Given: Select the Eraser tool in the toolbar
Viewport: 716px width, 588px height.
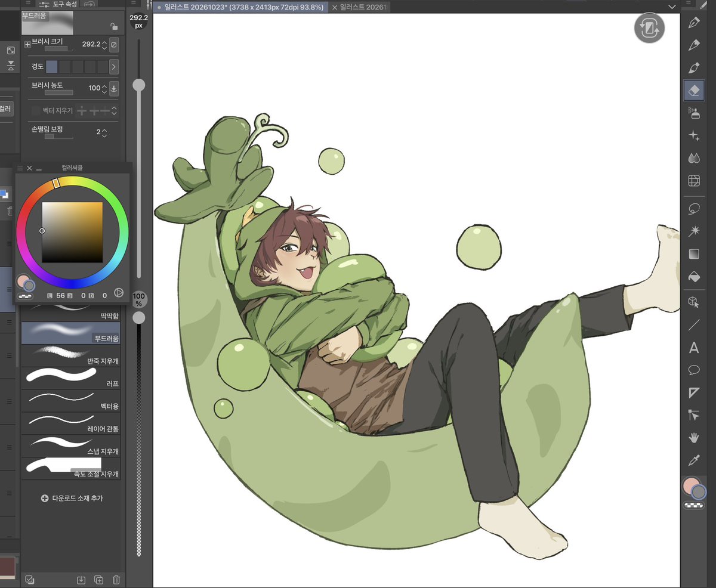Looking at the screenshot, I should (x=694, y=91).
